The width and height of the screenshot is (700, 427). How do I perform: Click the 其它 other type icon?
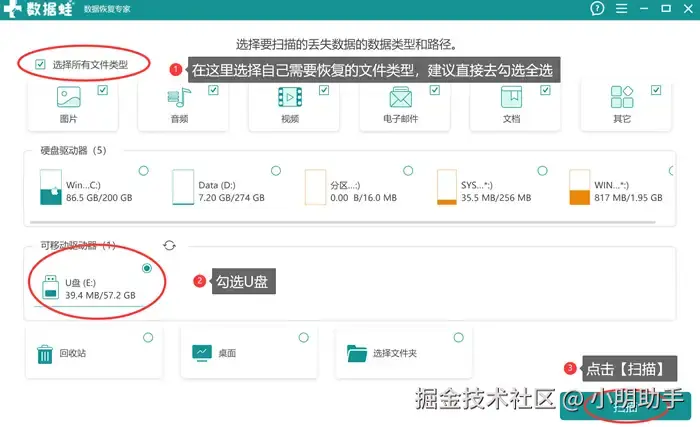[x=622, y=97]
